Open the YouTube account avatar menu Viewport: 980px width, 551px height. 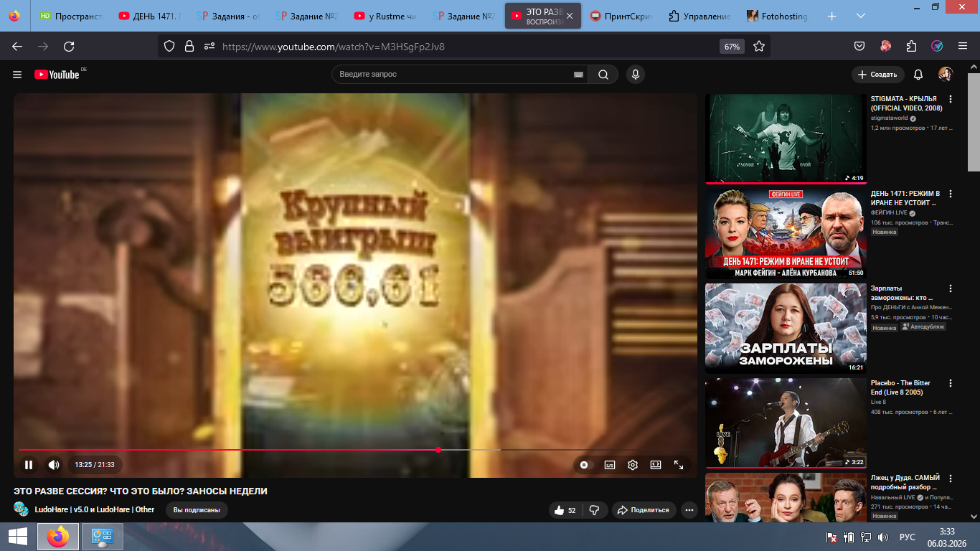pos(946,75)
